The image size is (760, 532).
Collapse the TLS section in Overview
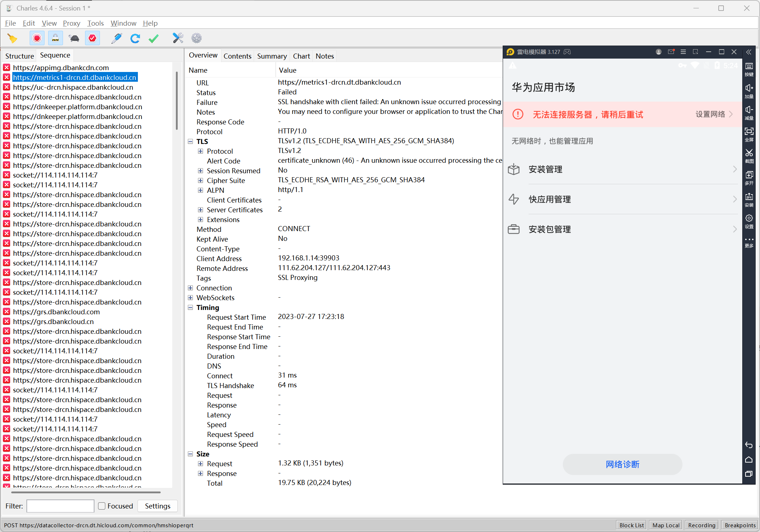pyautogui.click(x=191, y=141)
